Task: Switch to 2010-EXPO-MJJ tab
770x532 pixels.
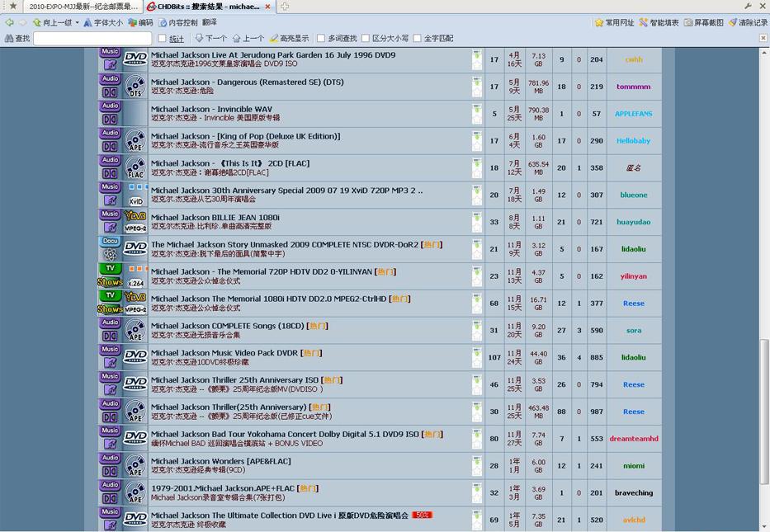Action: [x=83, y=7]
